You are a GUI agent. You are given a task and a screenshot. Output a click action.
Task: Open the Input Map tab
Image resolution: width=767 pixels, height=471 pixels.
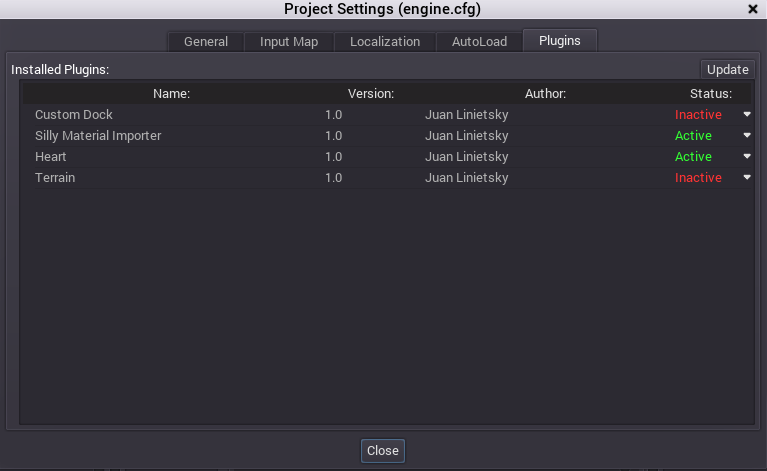289,42
